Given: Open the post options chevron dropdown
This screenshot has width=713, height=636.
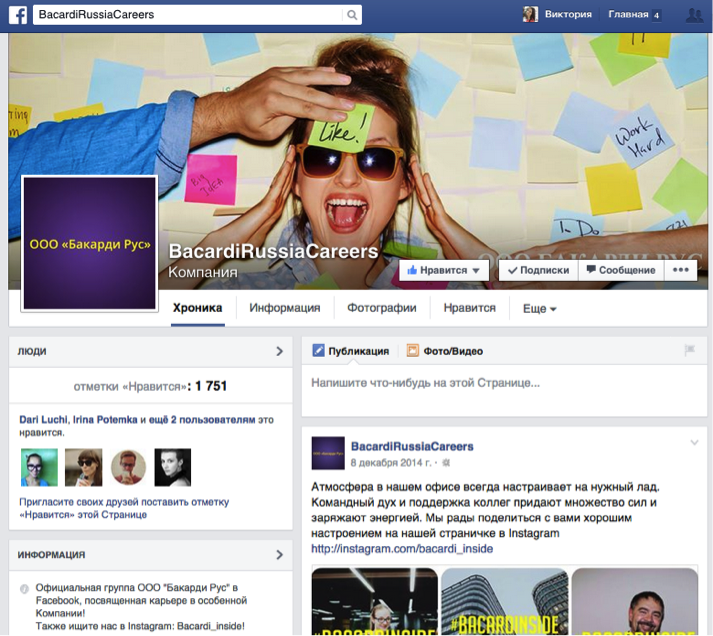Looking at the screenshot, I should (694, 442).
